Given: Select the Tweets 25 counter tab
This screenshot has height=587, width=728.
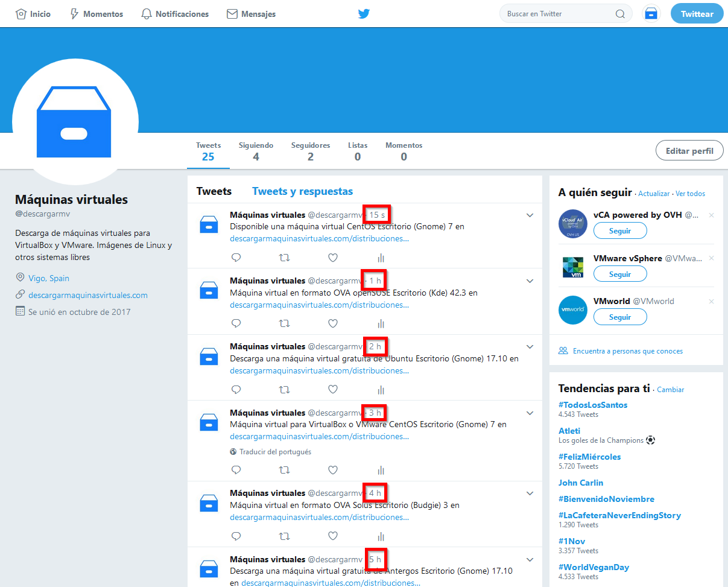Looking at the screenshot, I should [x=208, y=152].
